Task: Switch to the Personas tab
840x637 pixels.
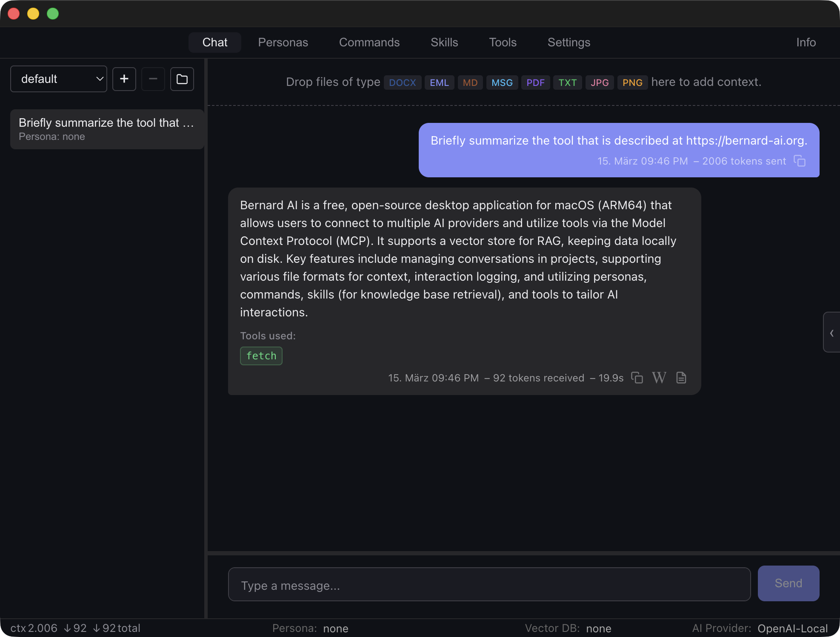Action: pyautogui.click(x=283, y=42)
